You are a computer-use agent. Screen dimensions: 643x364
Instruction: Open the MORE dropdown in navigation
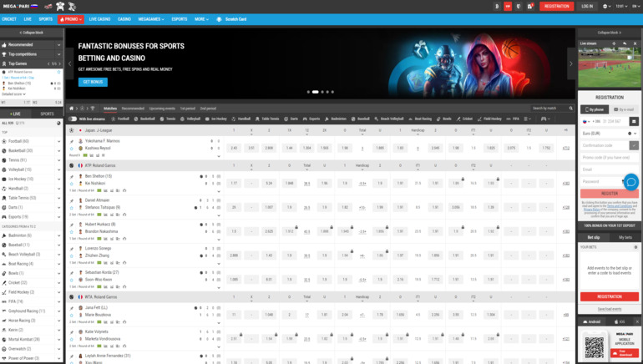tap(201, 19)
